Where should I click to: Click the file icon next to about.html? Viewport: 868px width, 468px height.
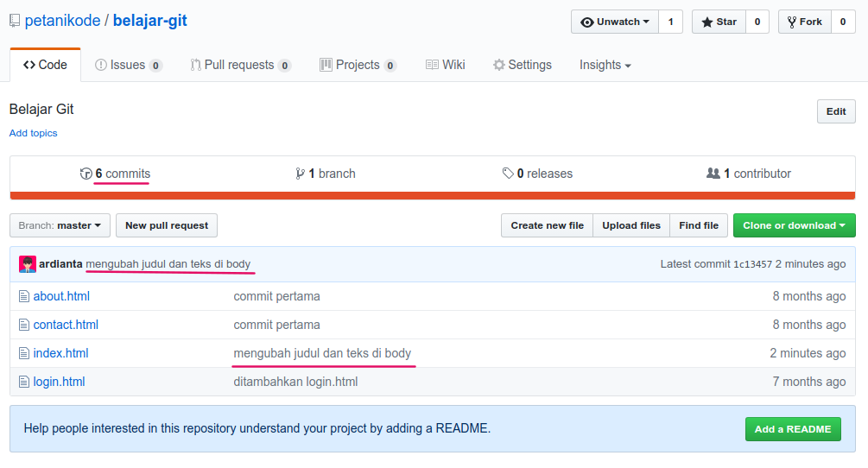24,296
